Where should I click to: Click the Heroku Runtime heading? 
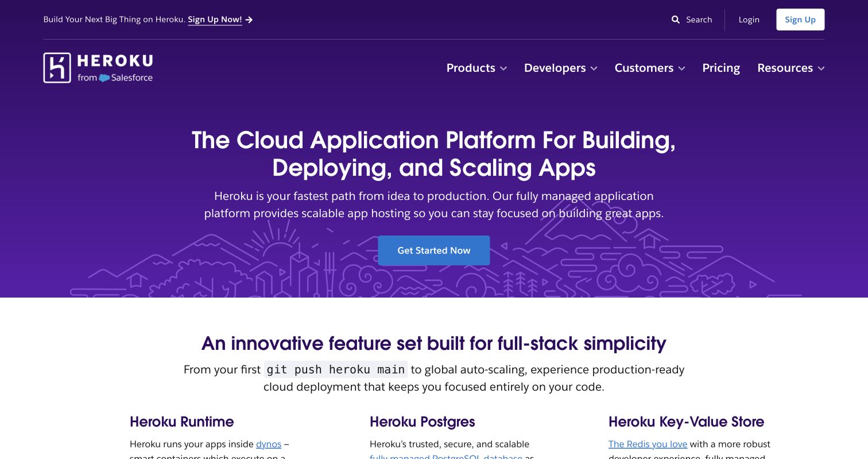click(x=182, y=422)
